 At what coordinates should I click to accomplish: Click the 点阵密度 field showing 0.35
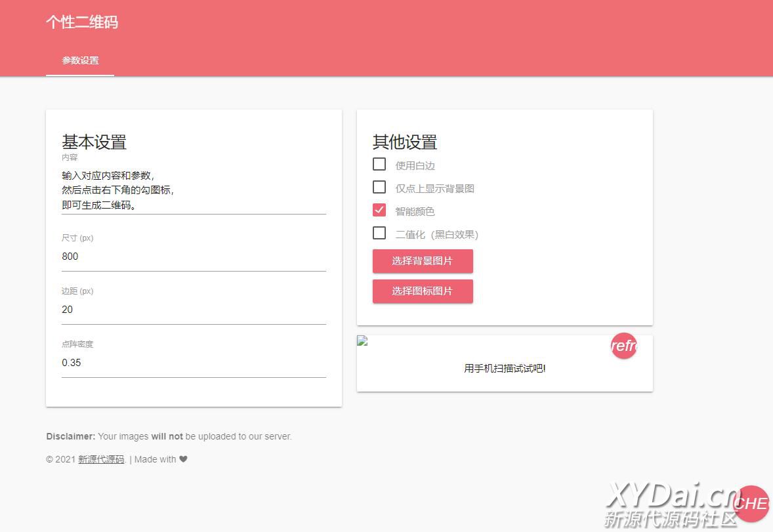[x=194, y=363]
